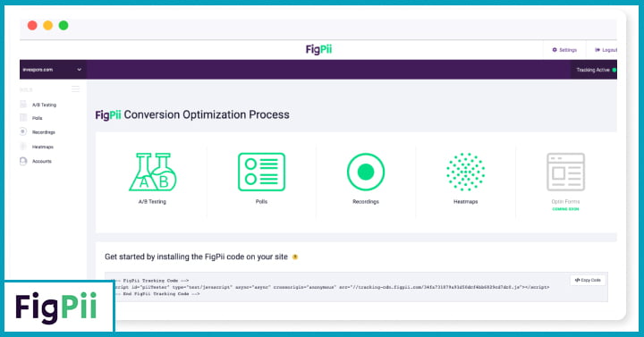This screenshot has height=337, width=644.
Task: Open the Polls list icon card
Action: pyautogui.click(x=261, y=172)
